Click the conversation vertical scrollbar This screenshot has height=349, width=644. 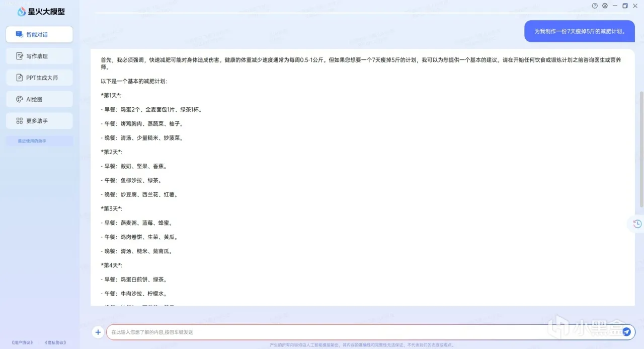641,149
